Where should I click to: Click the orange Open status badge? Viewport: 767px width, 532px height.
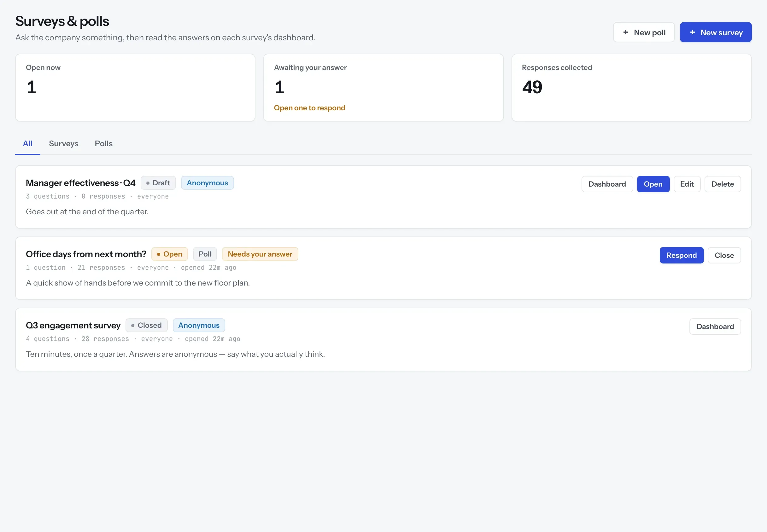point(169,254)
